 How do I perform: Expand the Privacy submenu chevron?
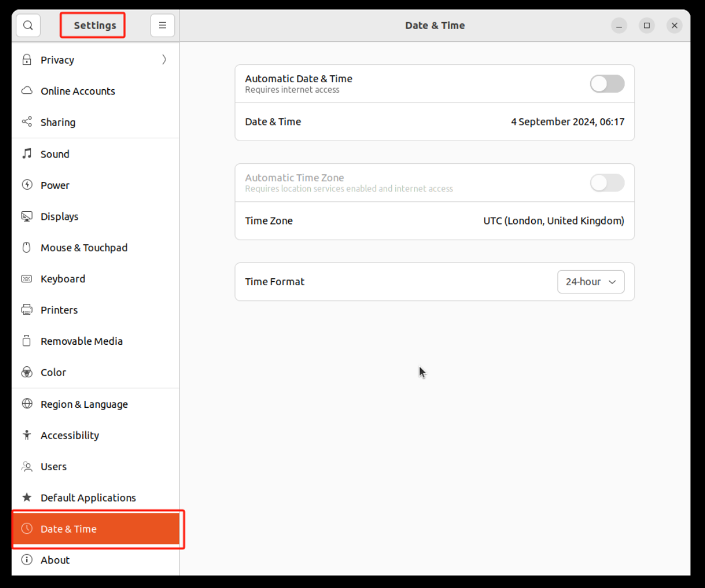[164, 60]
